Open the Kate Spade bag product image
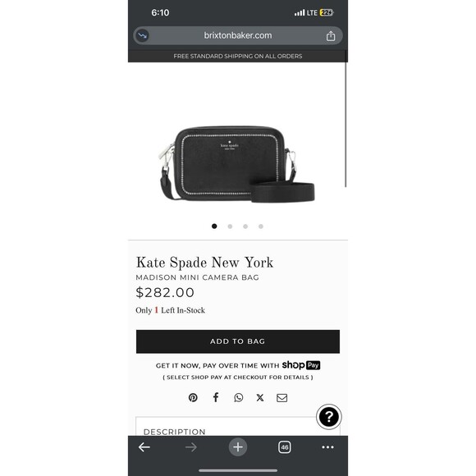 pyautogui.click(x=237, y=164)
